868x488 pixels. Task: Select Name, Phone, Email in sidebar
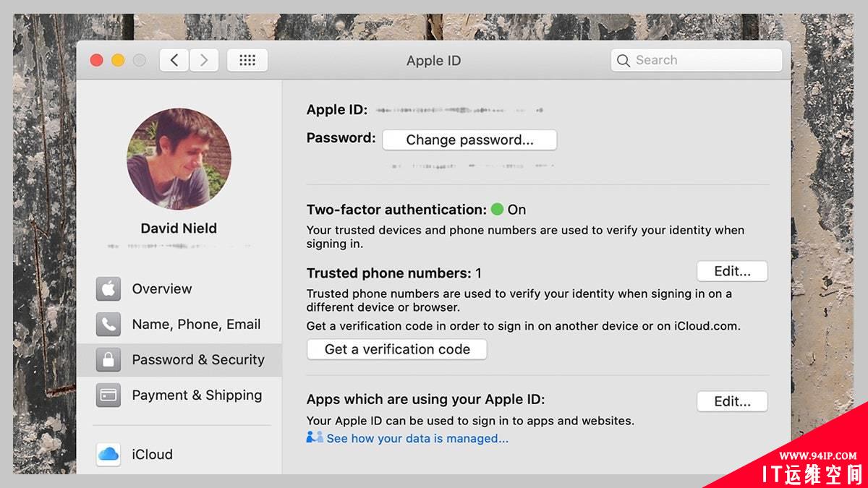pyautogui.click(x=179, y=324)
